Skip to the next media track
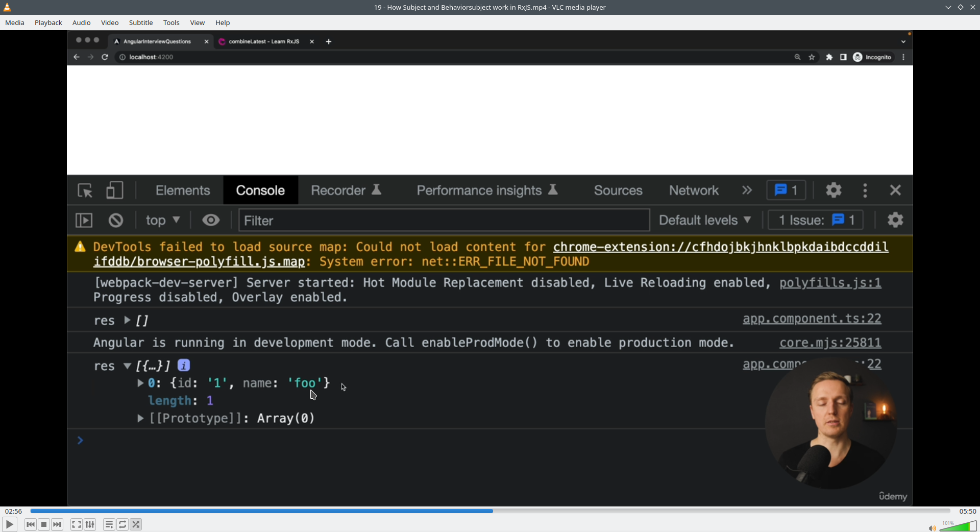 tap(58, 524)
